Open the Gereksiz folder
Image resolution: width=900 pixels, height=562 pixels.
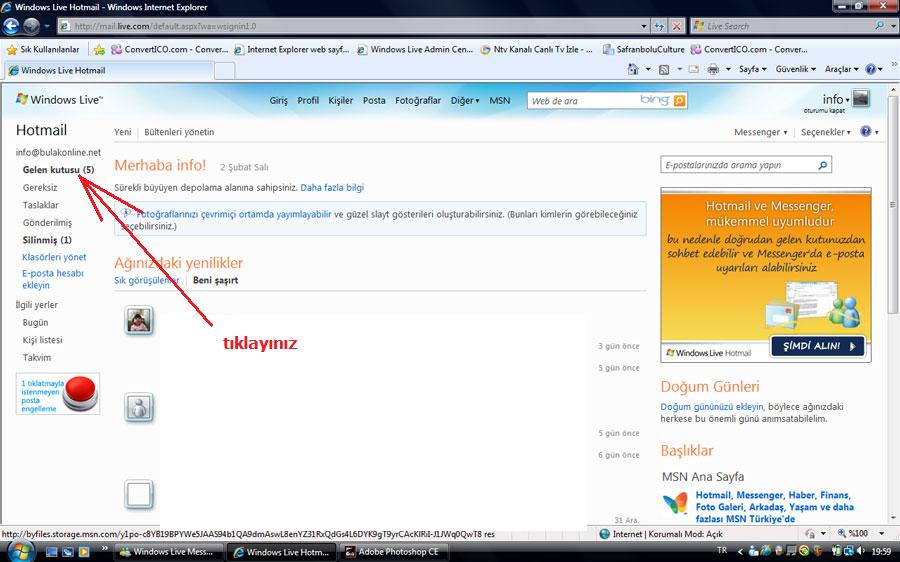pyautogui.click(x=40, y=188)
